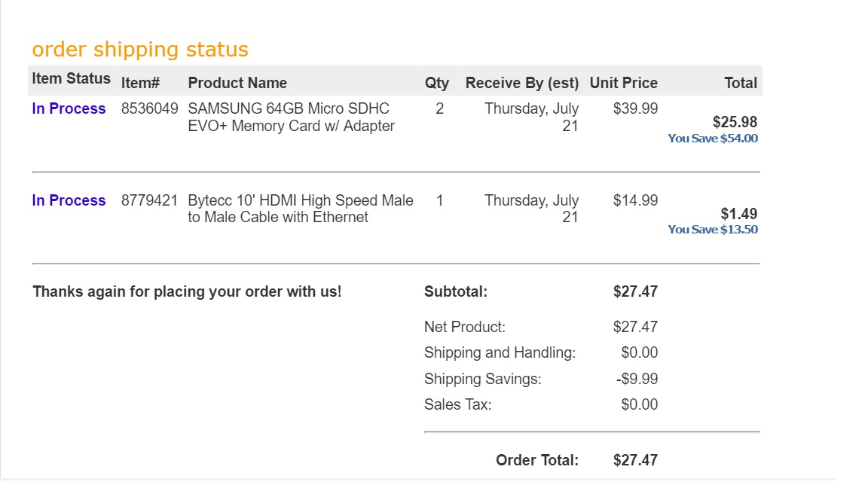Click the $25.98 total for the memory card
This screenshot has width=868, height=488.
(x=735, y=122)
